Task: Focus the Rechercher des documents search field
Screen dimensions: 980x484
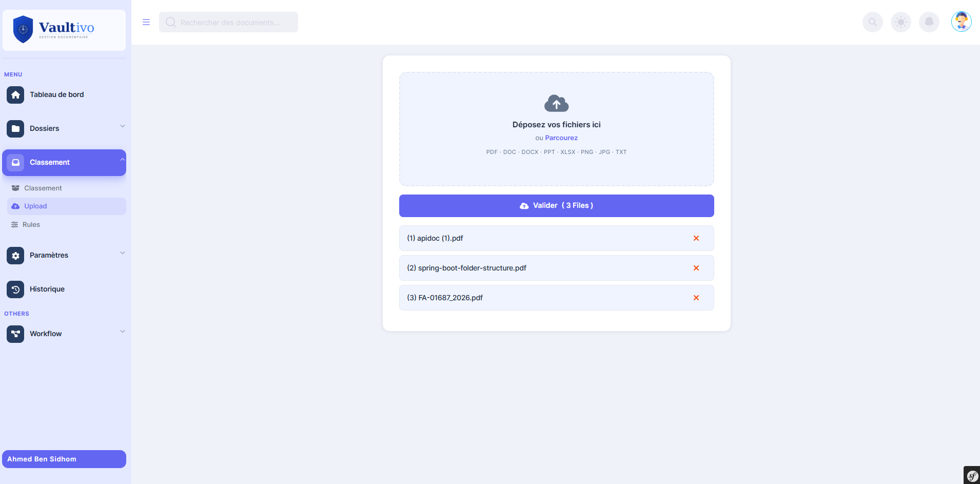Action: [228, 22]
